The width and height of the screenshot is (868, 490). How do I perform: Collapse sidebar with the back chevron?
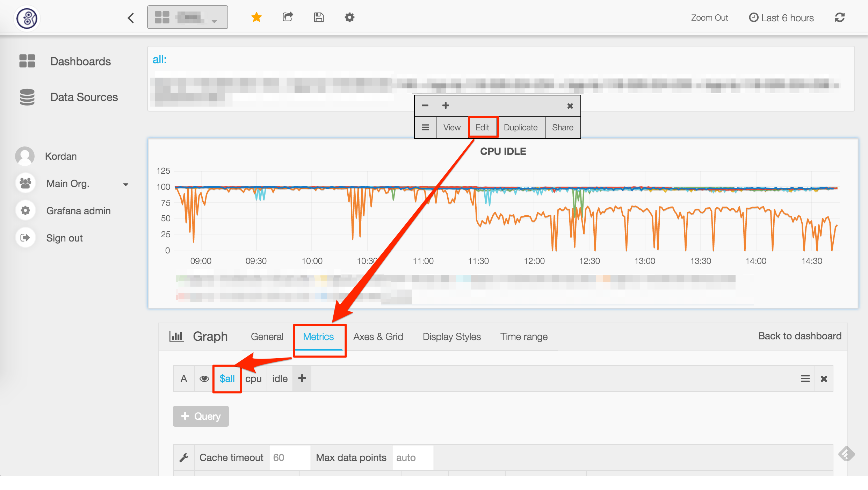pos(131,18)
